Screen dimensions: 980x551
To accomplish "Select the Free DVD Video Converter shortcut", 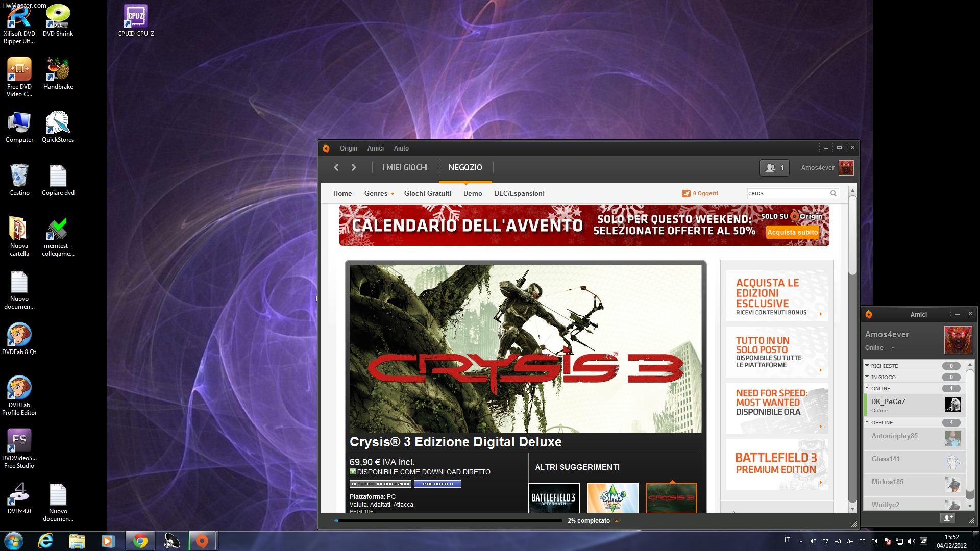I will coord(19,78).
